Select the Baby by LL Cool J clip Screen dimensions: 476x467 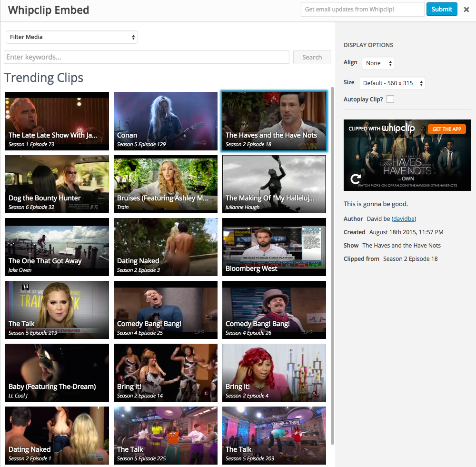[57, 373]
